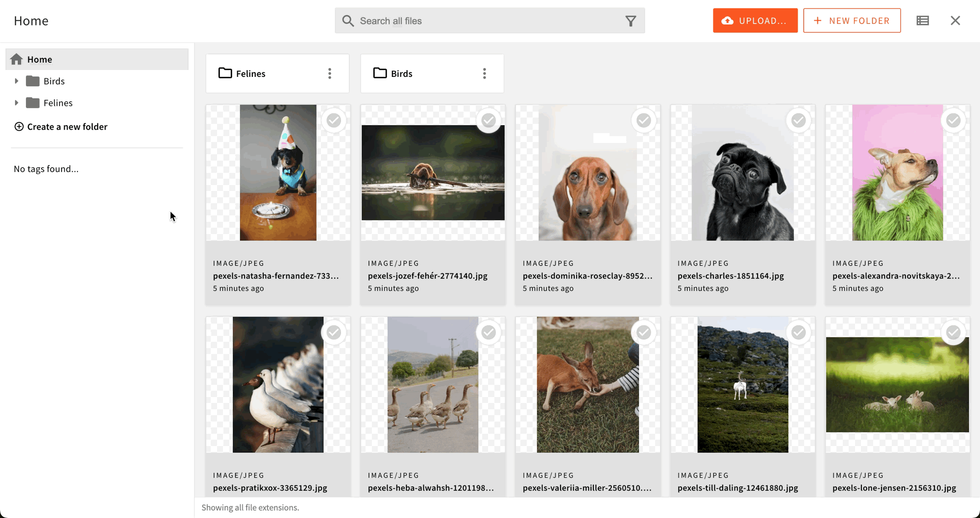
Task: Click the plus icon beside Create a new folder
Action: tap(19, 127)
